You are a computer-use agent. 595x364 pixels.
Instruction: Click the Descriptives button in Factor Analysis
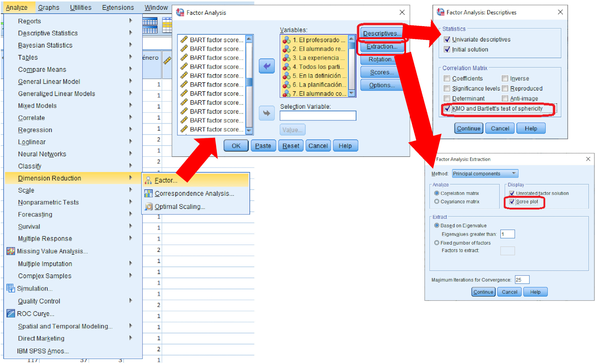tap(382, 33)
